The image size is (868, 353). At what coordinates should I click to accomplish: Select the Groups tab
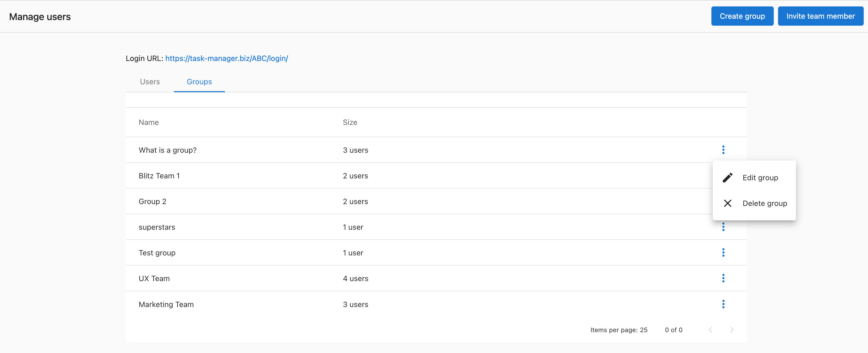coord(199,82)
